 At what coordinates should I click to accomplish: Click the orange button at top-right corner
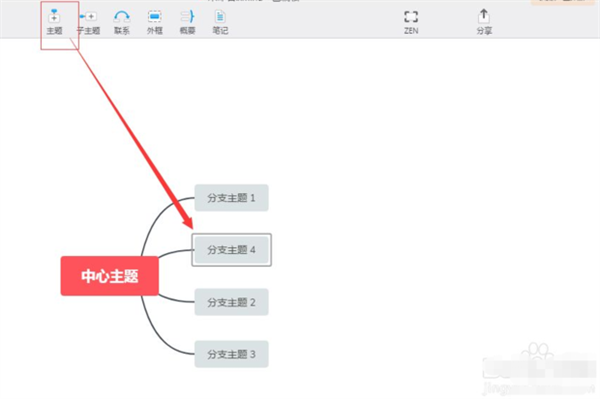tap(565, 2)
